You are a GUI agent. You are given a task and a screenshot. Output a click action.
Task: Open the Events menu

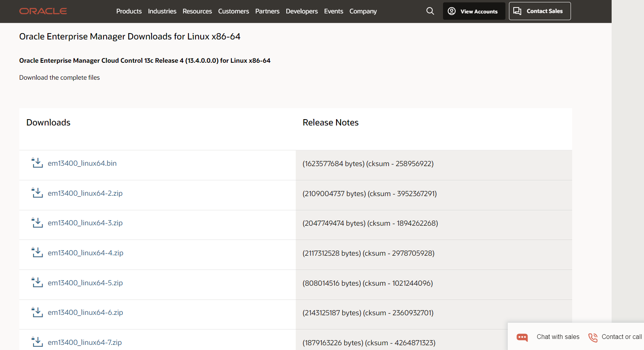tap(334, 11)
